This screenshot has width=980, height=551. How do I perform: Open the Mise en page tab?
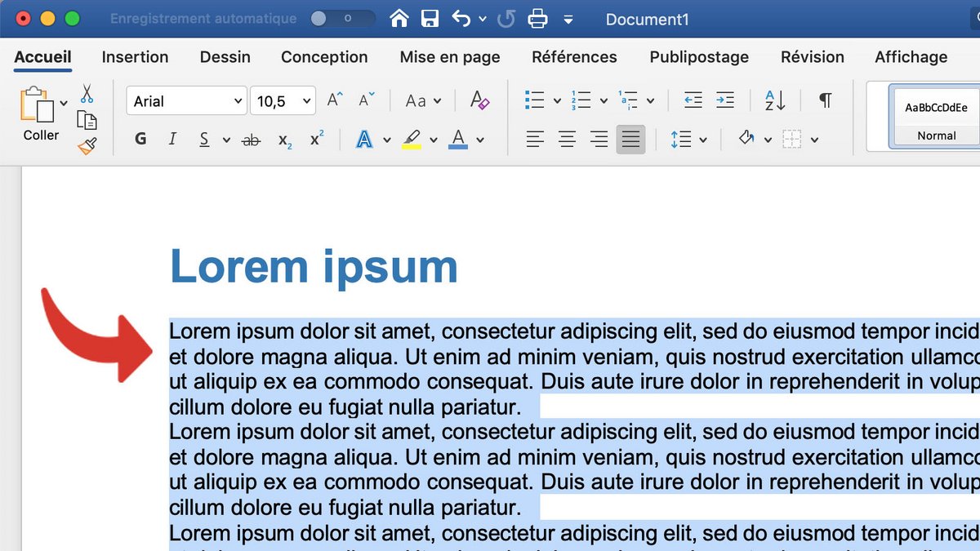coord(450,57)
